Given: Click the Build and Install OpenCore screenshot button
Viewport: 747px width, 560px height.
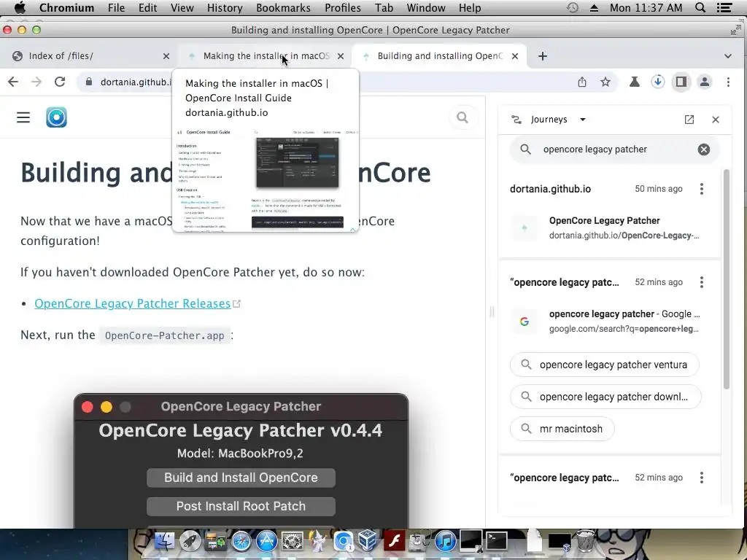Looking at the screenshot, I should 241,478.
